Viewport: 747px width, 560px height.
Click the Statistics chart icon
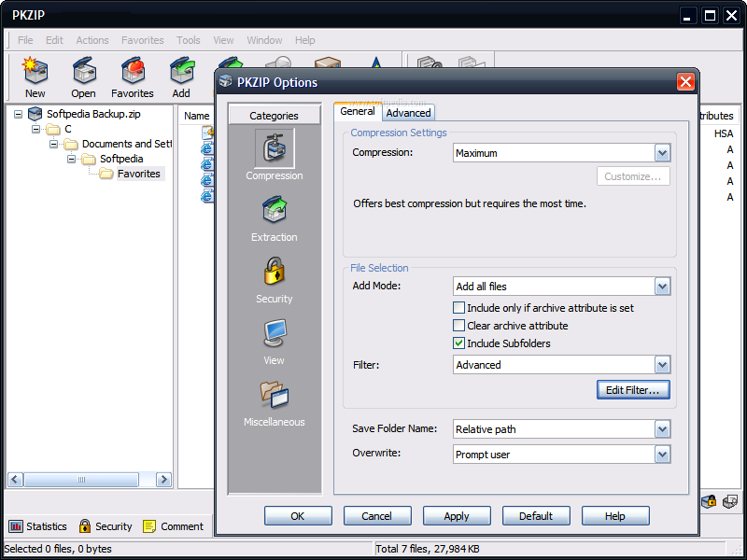pyautogui.click(x=16, y=526)
